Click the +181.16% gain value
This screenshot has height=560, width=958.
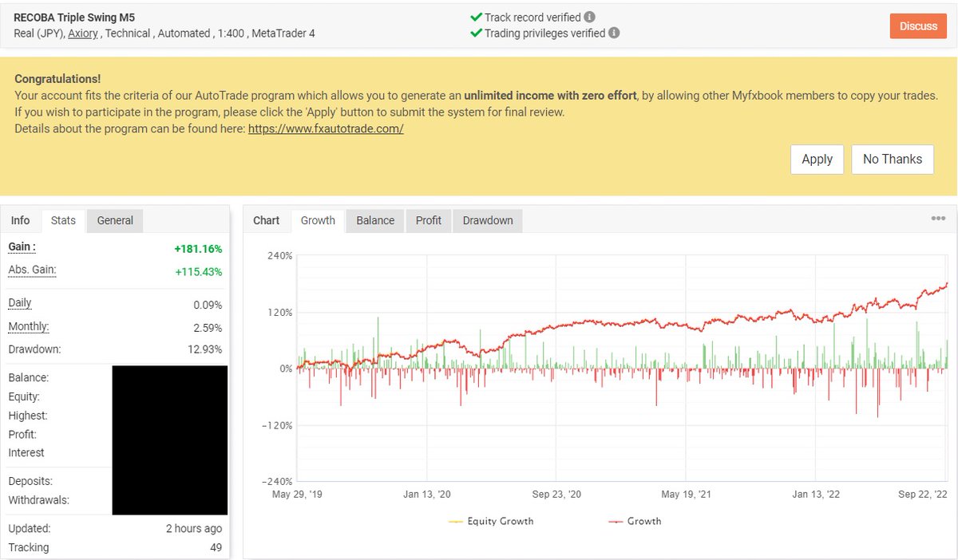(x=198, y=249)
